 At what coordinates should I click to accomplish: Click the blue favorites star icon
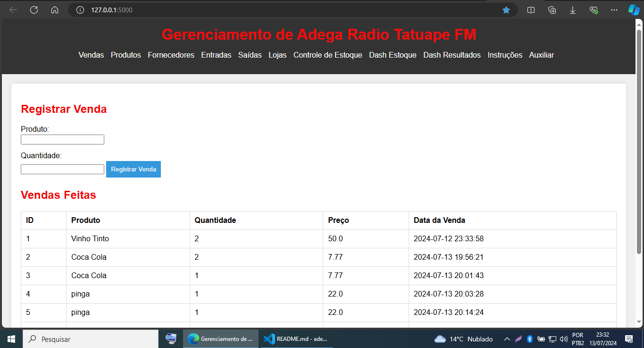pos(506,10)
